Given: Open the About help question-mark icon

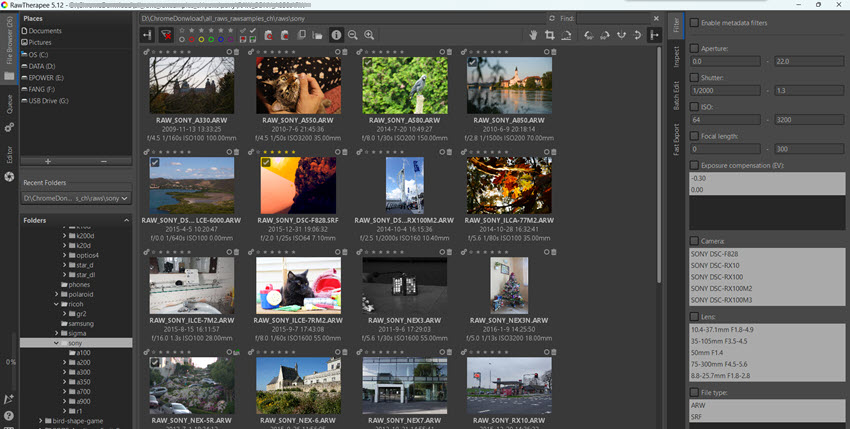Looking at the screenshot, I should coord(9,416).
